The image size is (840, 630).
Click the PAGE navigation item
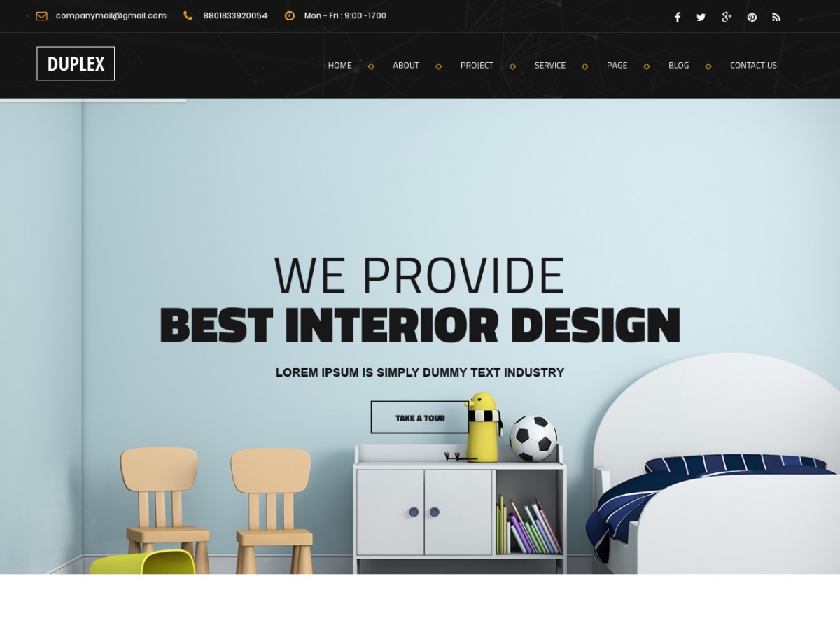click(x=617, y=65)
